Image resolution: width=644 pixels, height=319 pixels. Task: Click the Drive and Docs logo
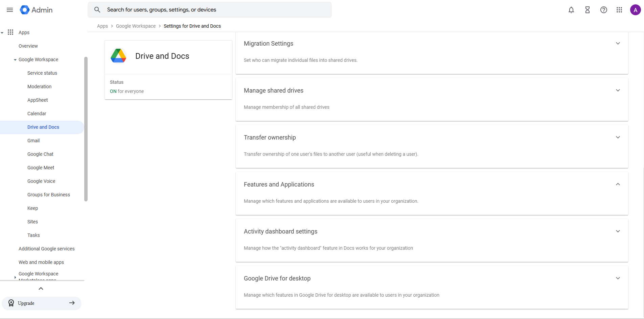(118, 56)
